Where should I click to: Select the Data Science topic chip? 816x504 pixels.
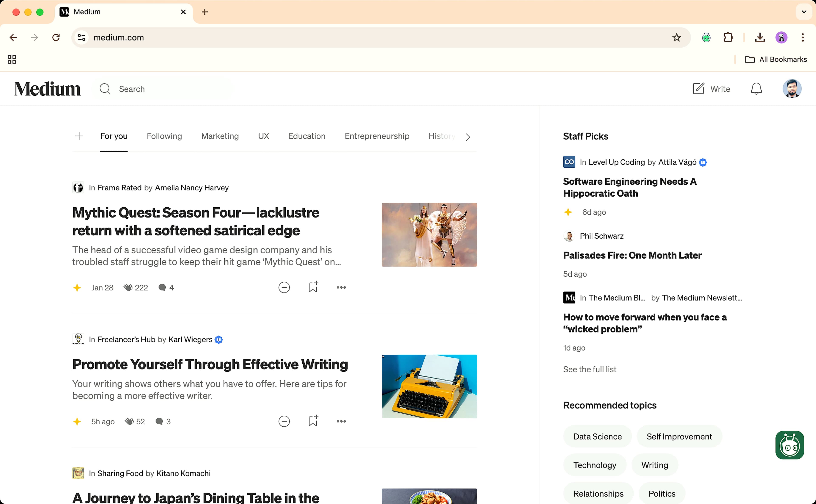pyautogui.click(x=597, y=436)
